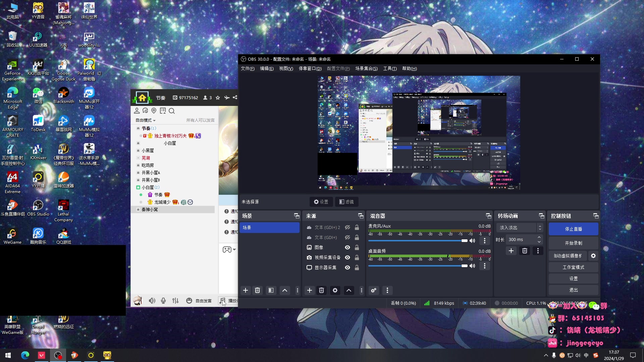The height and width of the screenshot is (362, 644).
Task: Open 桌面音频 channel options menu
Action: [484, 266]
